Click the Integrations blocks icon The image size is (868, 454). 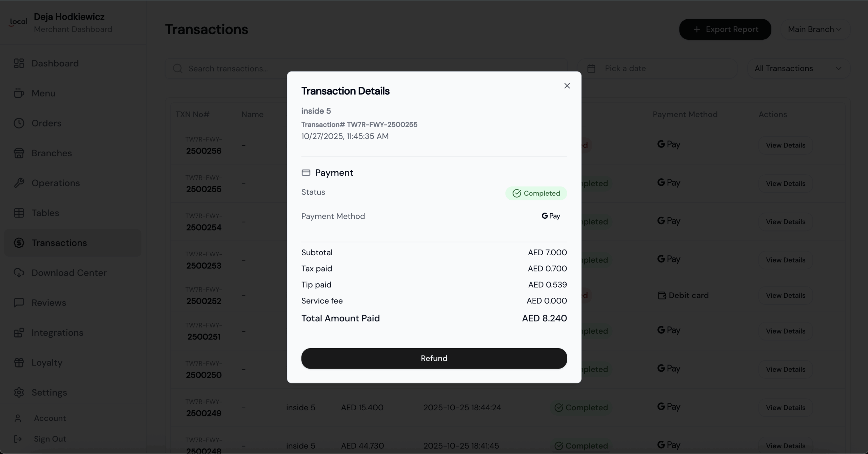tap(19, 333)
